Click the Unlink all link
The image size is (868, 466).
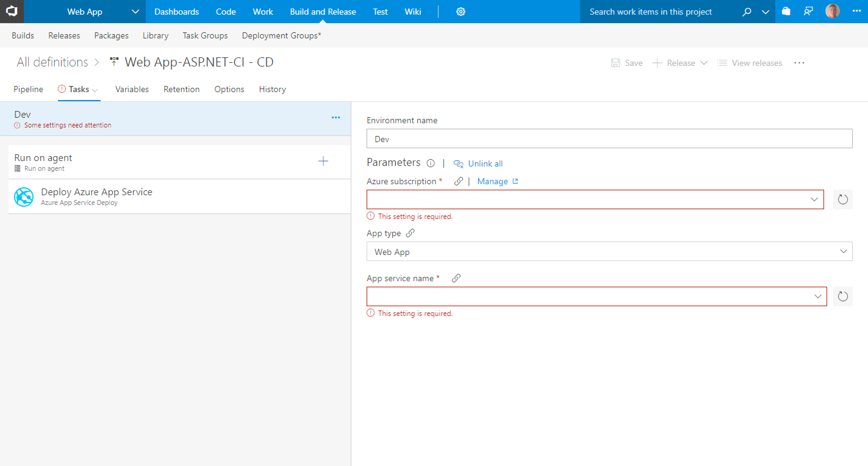coord(485,164)
